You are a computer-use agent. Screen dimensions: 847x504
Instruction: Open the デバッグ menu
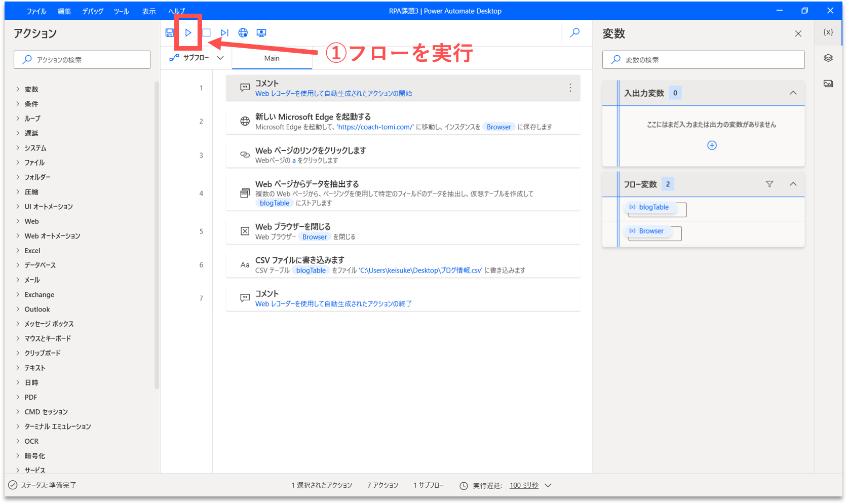pos(93,11)
